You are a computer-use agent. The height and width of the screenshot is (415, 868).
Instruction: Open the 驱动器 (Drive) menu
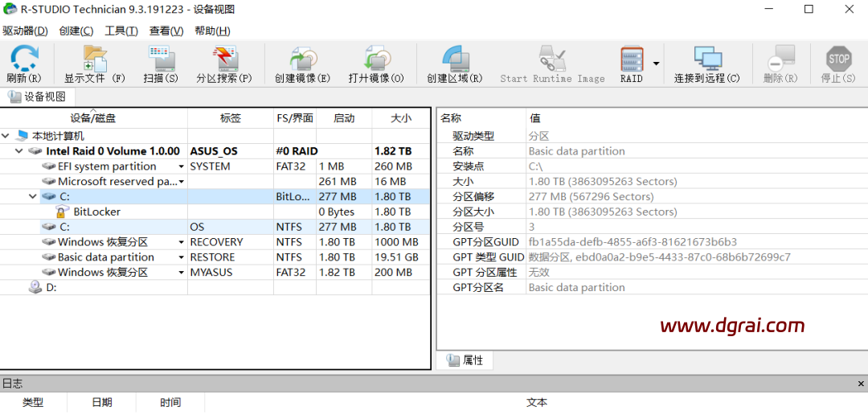click(x=25, y=31)
